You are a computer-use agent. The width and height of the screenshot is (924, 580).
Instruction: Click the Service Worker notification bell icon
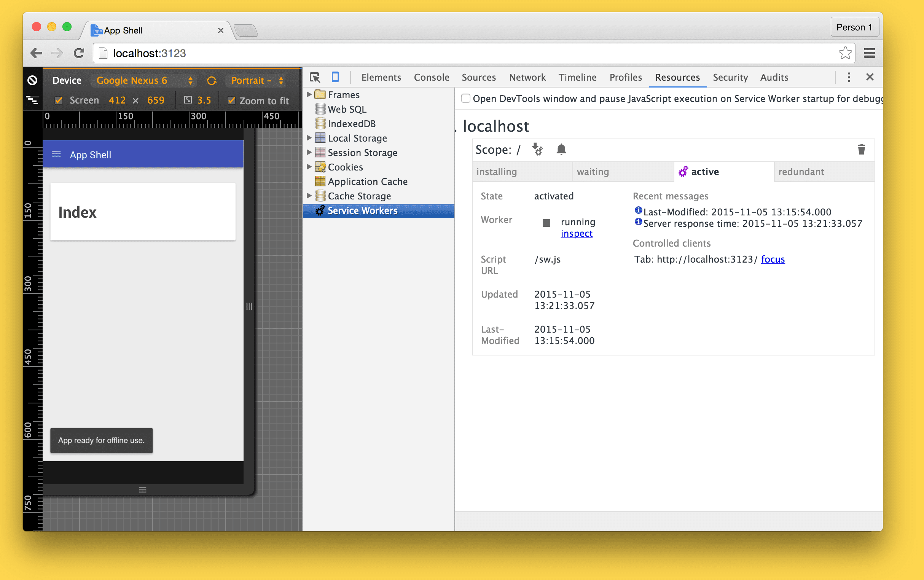click(561, 148)
